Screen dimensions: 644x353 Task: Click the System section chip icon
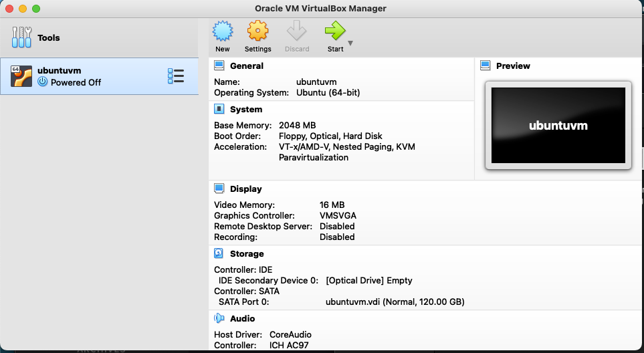pos(219,109)
